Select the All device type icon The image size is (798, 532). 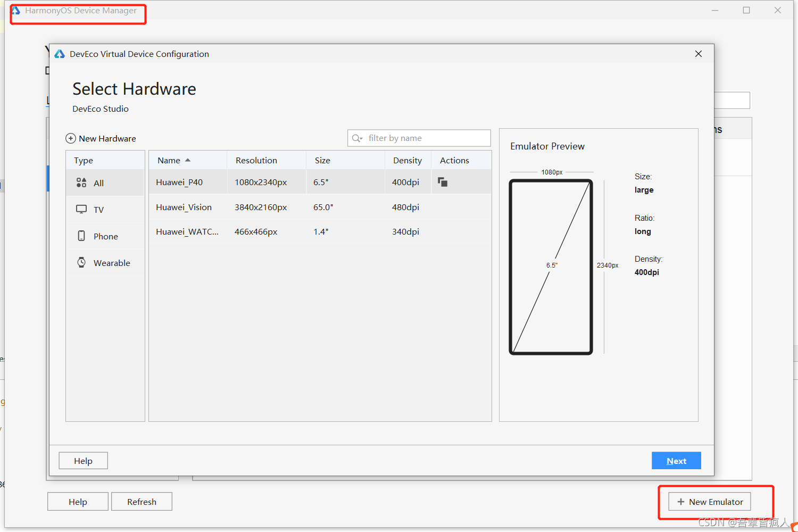[x=81, y=182]
